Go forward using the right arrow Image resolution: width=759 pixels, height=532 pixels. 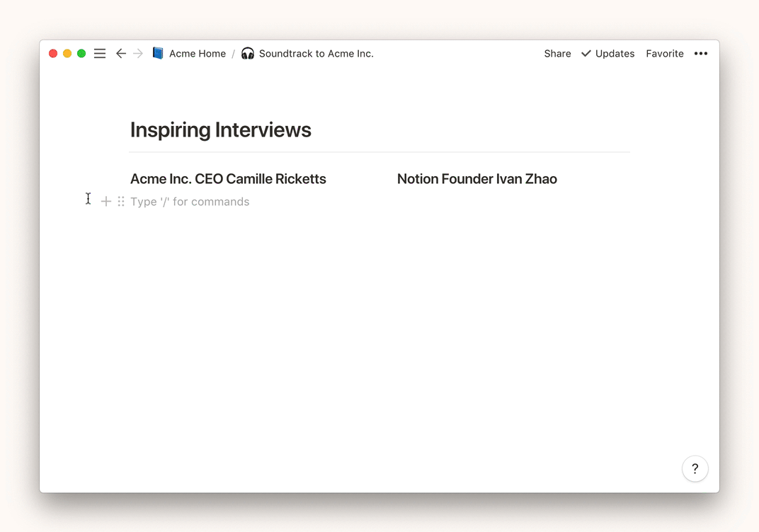(138, 54)
